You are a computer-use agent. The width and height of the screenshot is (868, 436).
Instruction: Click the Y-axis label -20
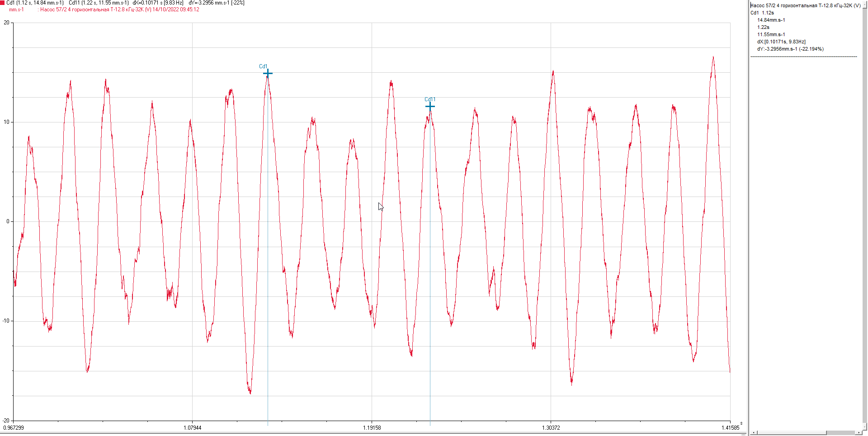coord(5,421)
